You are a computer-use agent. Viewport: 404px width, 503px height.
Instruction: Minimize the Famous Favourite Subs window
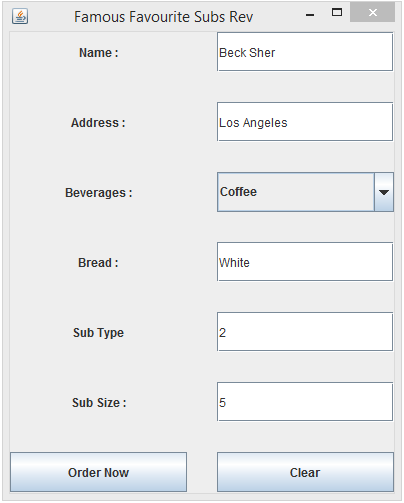point(310,15)
